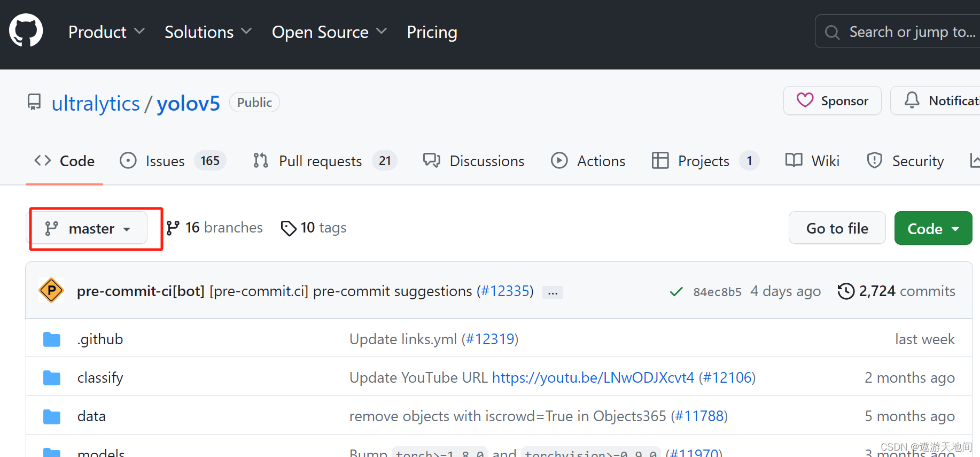Image resolution: width=980 pixels, height=457 pixels.
Task: Open the data folder
Action: [x=91, y=416]
